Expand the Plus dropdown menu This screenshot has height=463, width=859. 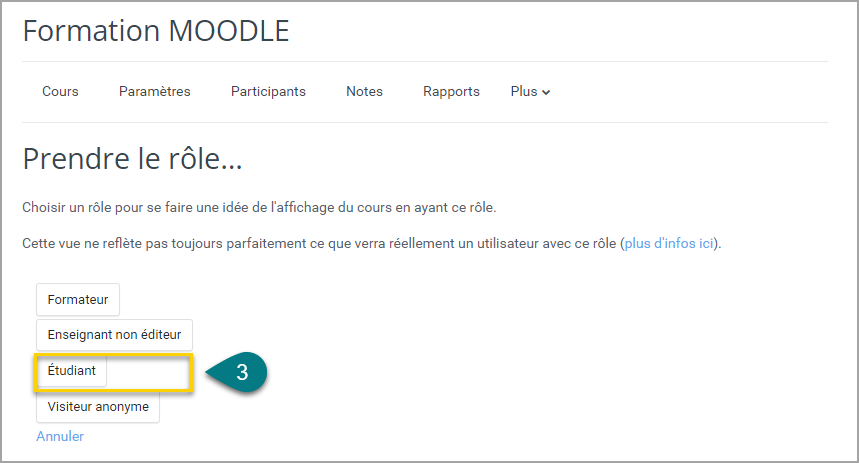tap(530, 92)
